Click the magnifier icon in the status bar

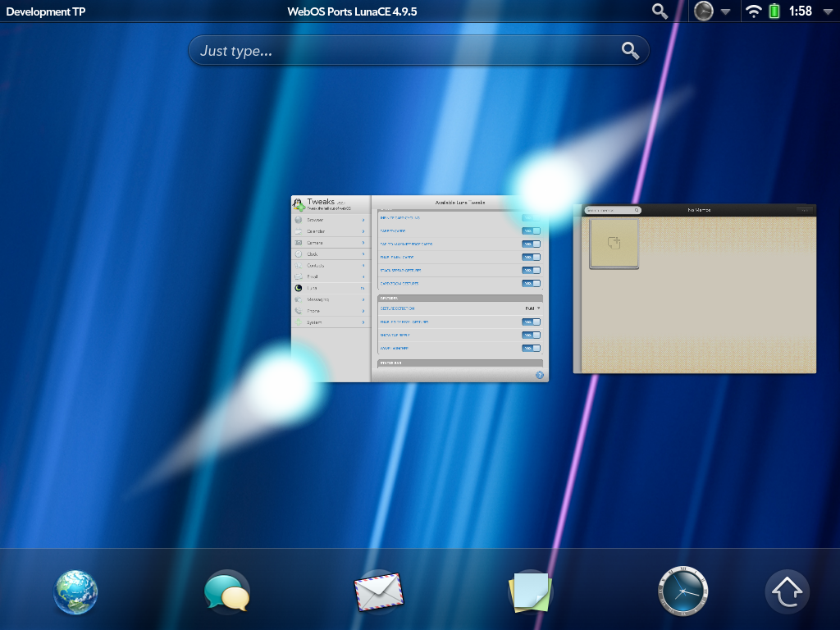(x=660, y=11)
